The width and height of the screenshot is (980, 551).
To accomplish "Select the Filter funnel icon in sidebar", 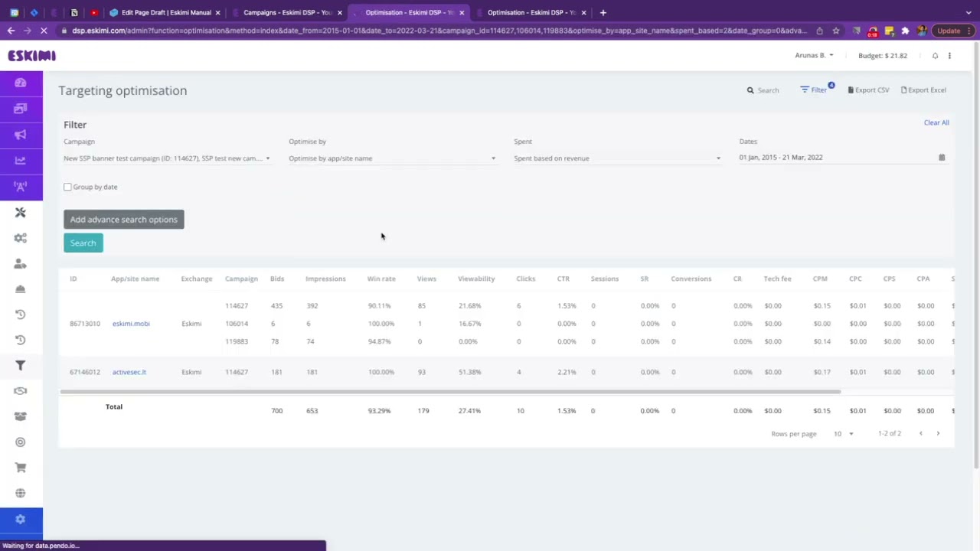I will tap(20, 365).
